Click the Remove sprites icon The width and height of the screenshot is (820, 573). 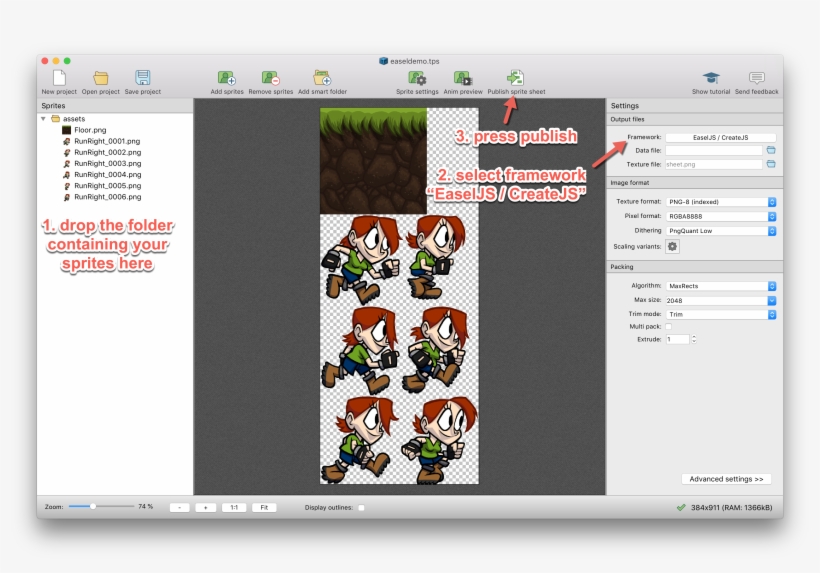coord(271,78)
